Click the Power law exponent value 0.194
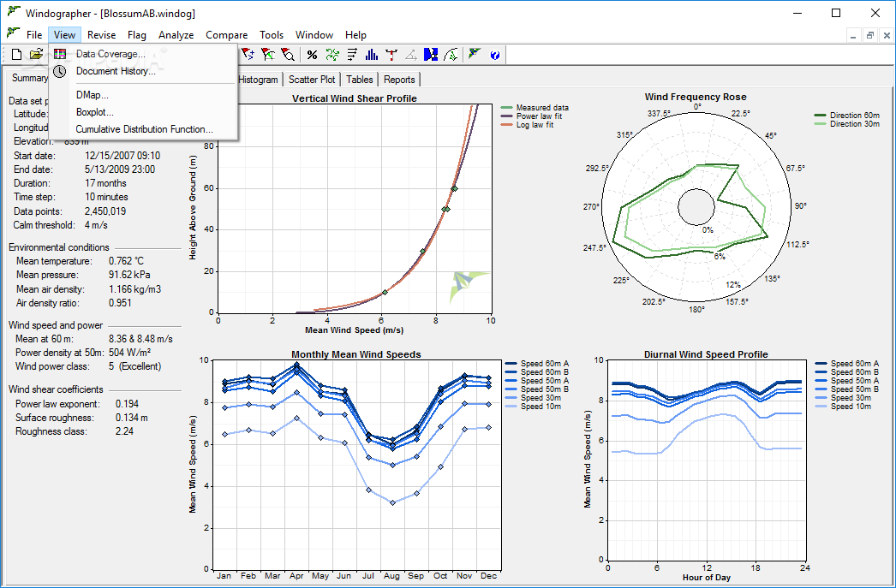Viewport: 896px width, 588px height. pyautogui.click(x=127, y=404)
